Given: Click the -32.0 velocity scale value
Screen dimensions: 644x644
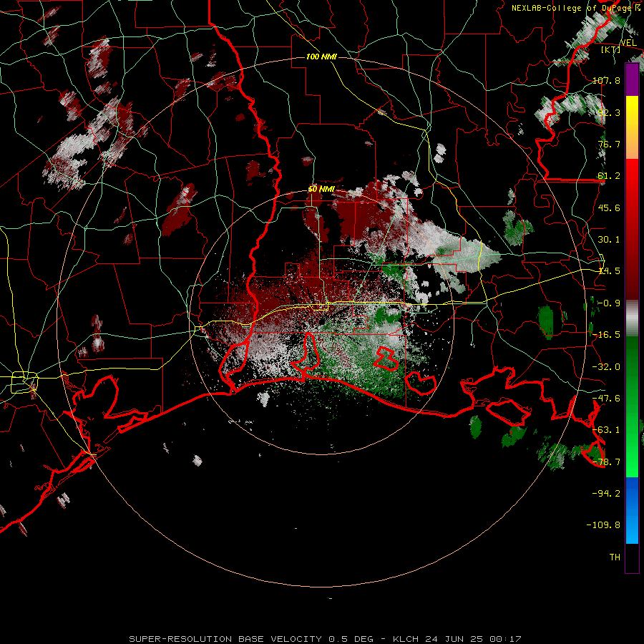Looking at the screenshot, I should tap(606, 366).
